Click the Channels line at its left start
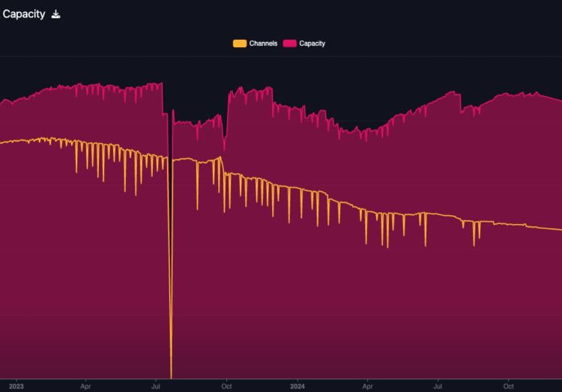 pos(2,142)
